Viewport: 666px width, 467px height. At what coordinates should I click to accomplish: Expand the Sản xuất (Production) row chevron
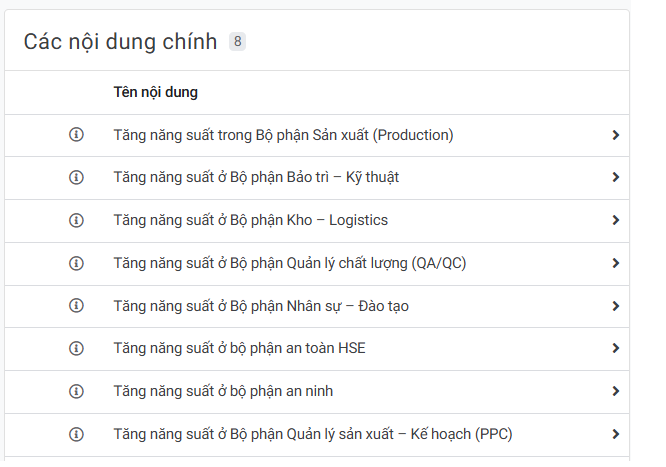pos(615,135)
